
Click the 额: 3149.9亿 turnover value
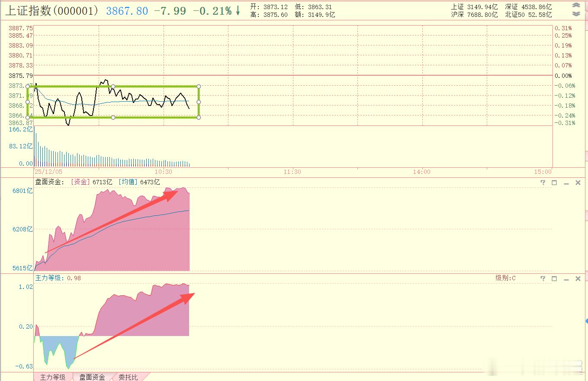coord(315,15)
